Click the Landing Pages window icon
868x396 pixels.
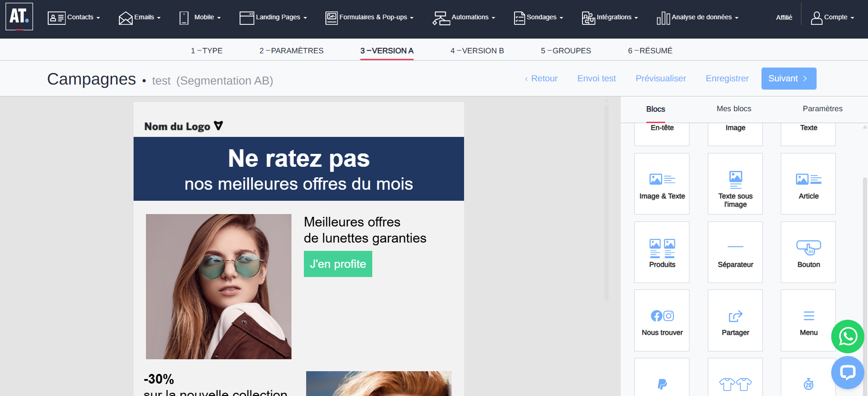click(x=247, y=18)
